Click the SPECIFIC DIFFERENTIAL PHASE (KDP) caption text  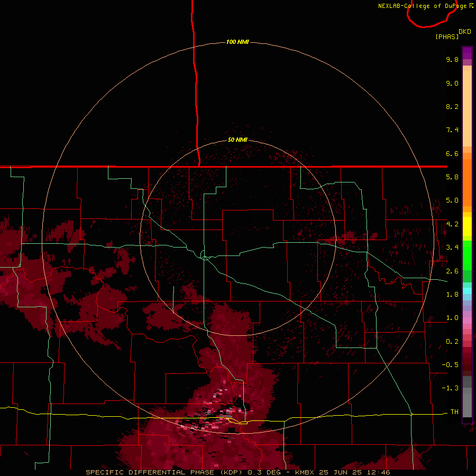pos(163,472)
